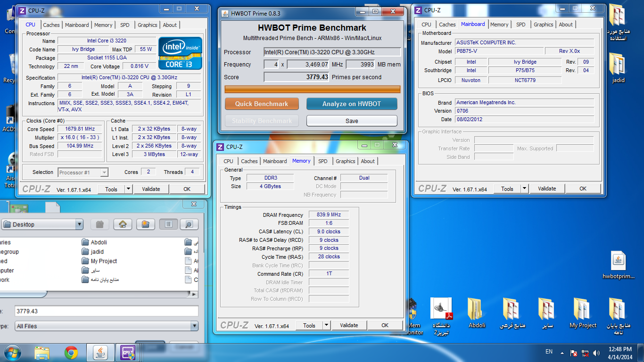
Task: Open About tab in right Mainboard CPU-Z window
Action: pos(566,25)
